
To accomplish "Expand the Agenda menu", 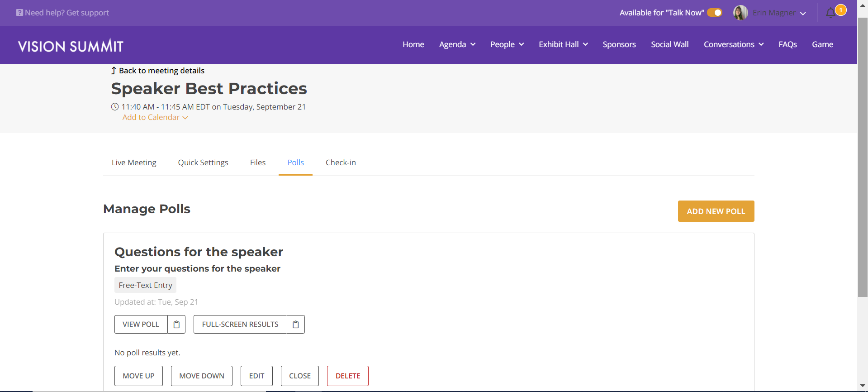I will tap(457, 44).
